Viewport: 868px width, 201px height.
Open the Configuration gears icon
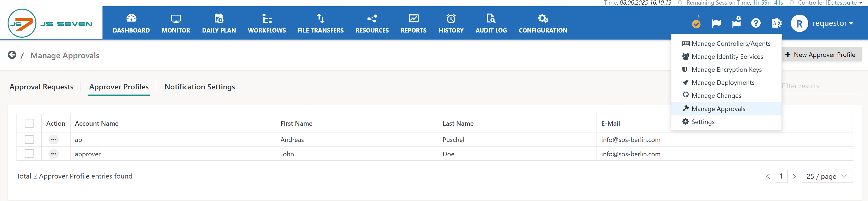543,18
